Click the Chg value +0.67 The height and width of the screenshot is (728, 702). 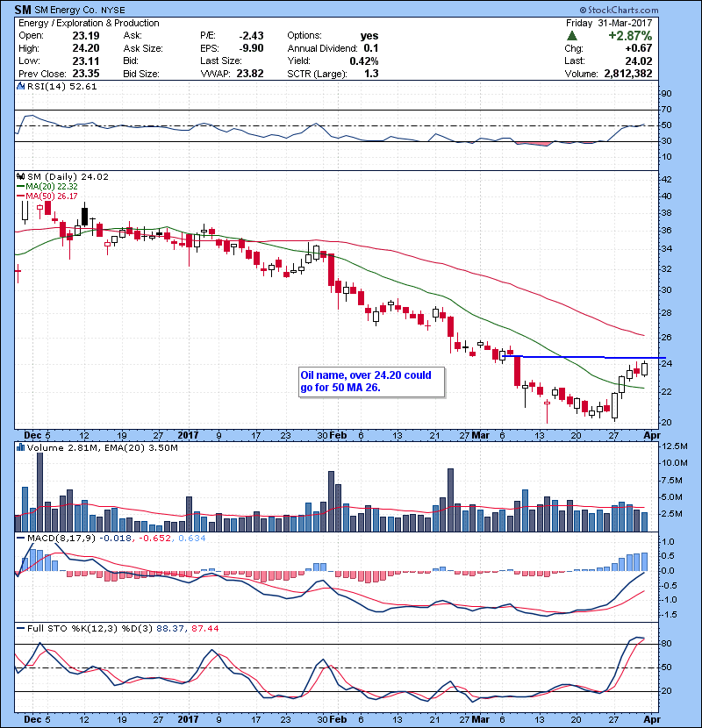point(638,48)
